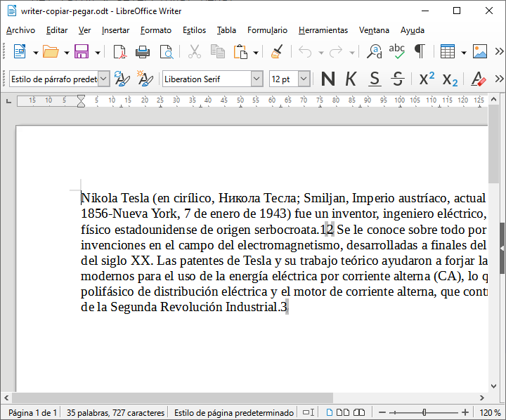Expand the Save dropdown arrow

click(98, 53)
